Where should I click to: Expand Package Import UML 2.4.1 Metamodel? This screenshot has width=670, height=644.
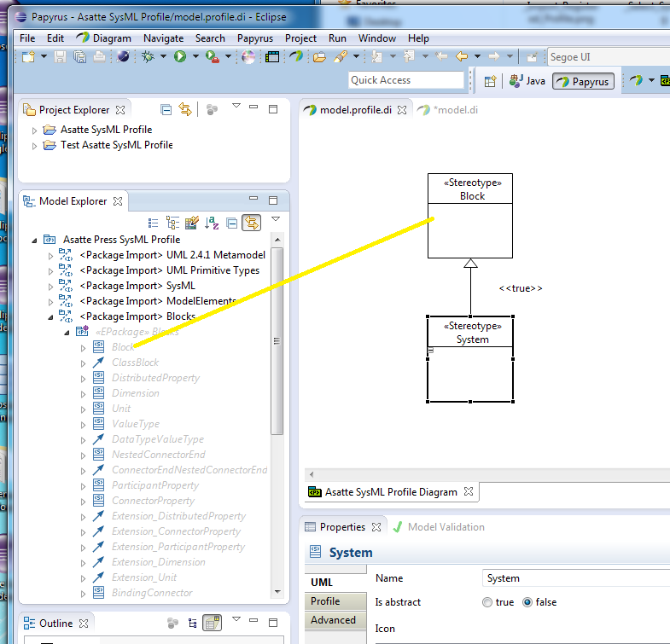click(50, 256)
